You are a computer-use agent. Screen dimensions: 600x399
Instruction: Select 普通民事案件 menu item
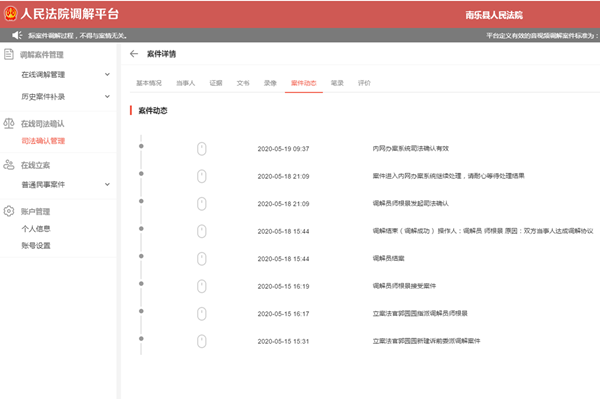coord(43,184)
